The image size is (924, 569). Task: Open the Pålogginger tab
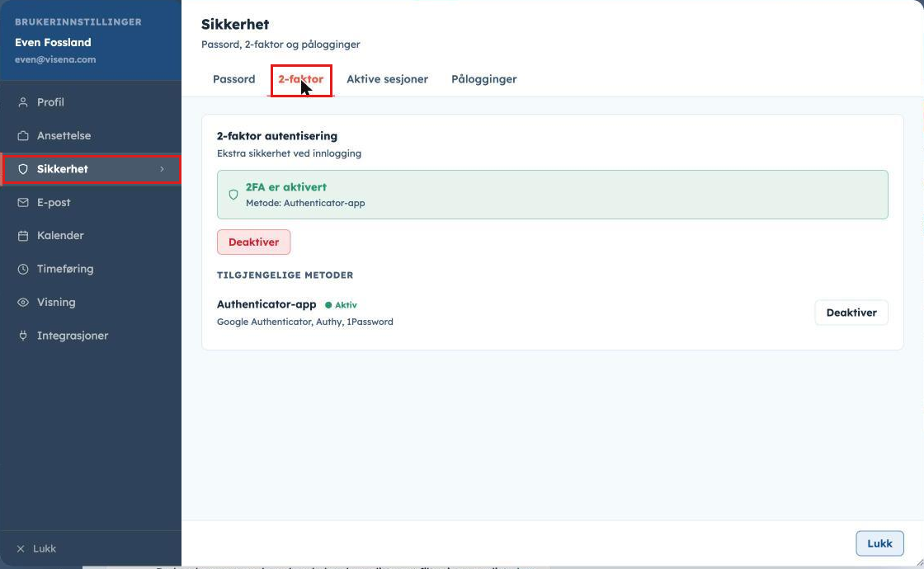click(483, 79)
